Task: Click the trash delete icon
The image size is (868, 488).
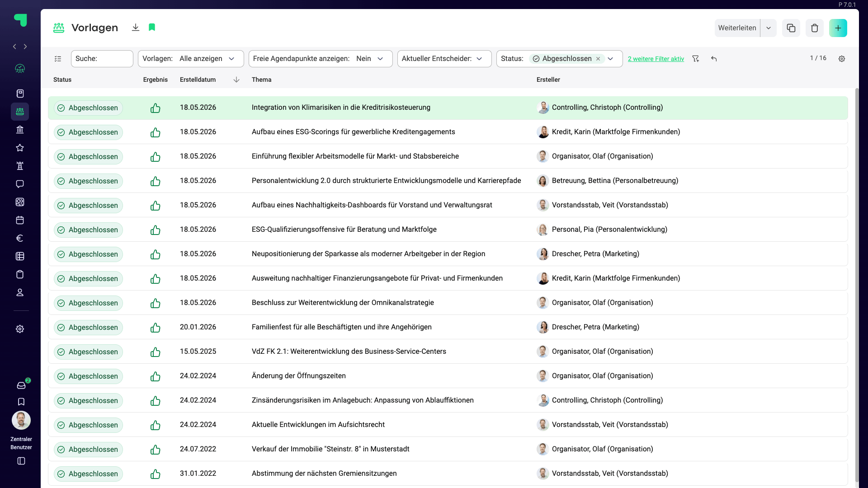Action: click(815, 28)
